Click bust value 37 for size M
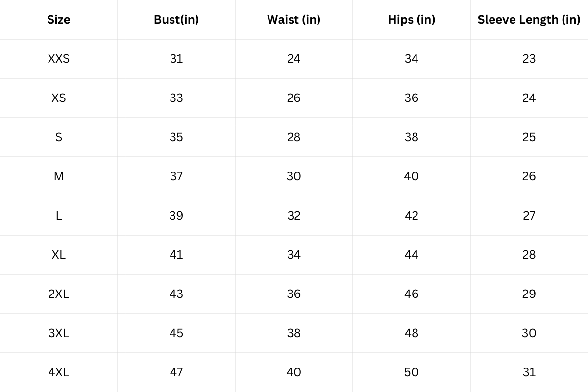This screenshot has height=392, width=588. 176,176
